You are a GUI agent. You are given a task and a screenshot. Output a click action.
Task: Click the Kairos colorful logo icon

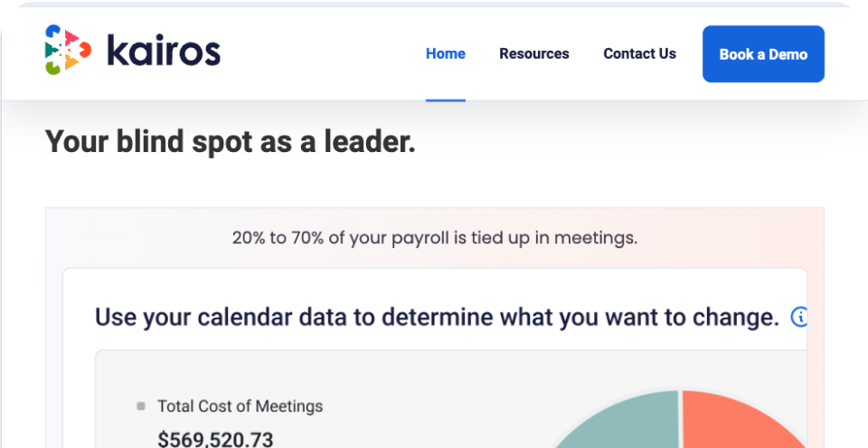click(x=68, y=50)
